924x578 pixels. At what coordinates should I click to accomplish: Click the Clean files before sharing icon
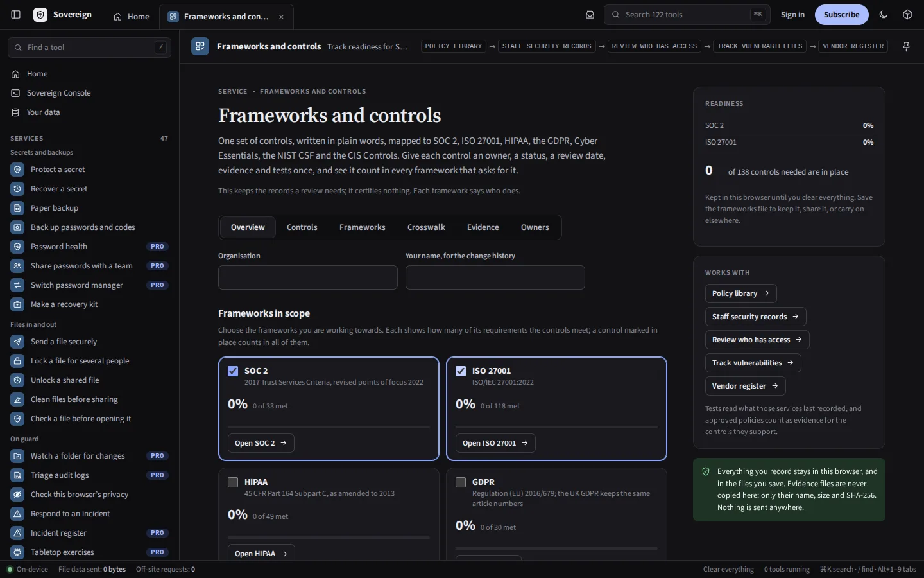click(x=17, y=399)
